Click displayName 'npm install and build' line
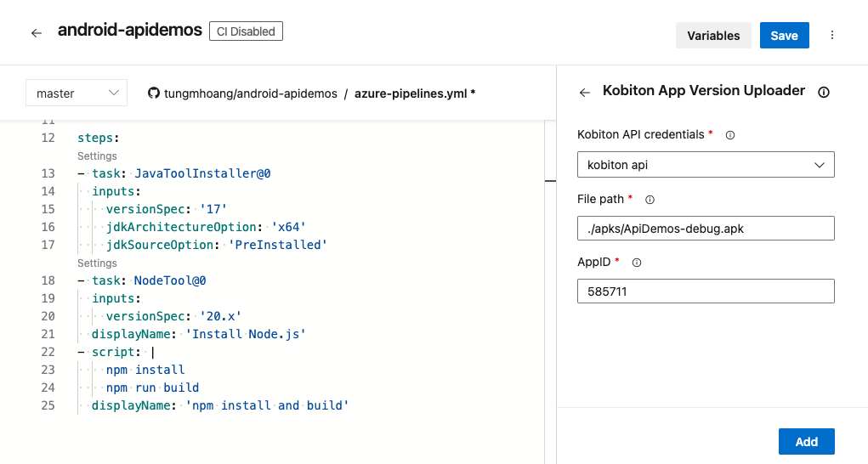The image size is (868, 464). click(220, 405)
